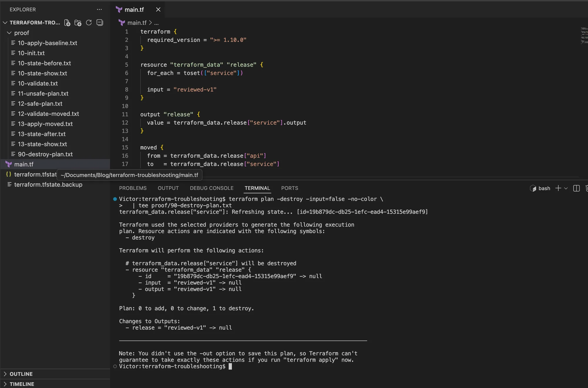The width and height of the screenshot is (588, 388).
Task: Click the EXPLORER panel title
Action: click(23, 9)
